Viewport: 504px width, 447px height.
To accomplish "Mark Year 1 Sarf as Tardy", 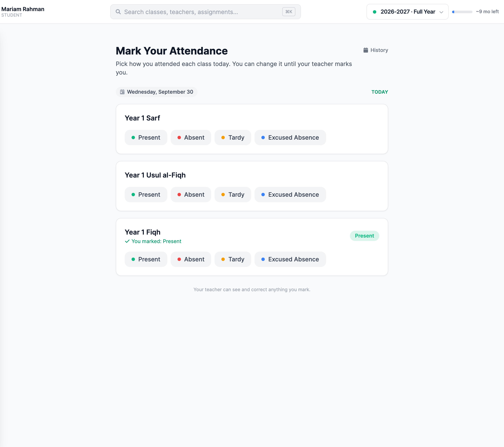I will 233,138.
